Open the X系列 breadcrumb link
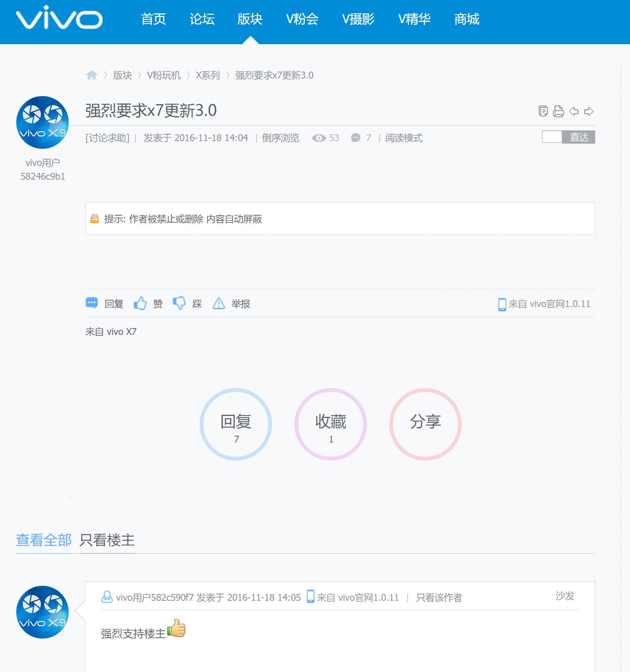The height and width of the screenshot is (672, 630). click(x=208, y=75)
